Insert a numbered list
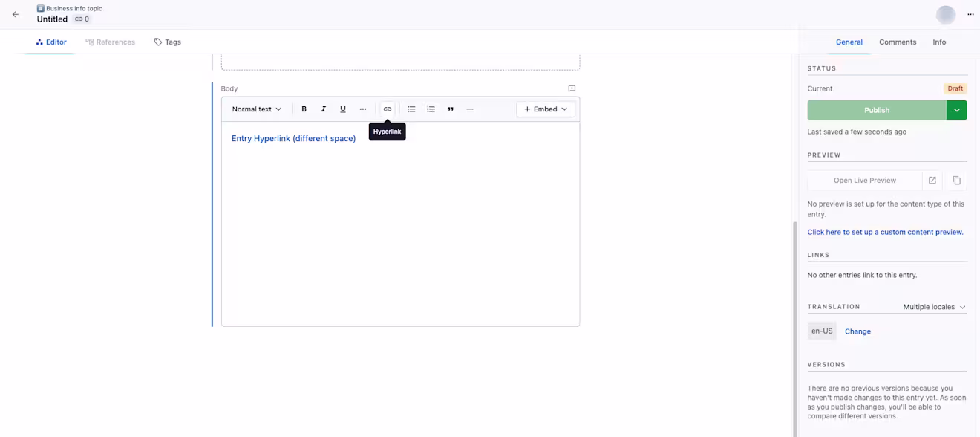Viewport: 980px width, 437px height. click(431, 109)
